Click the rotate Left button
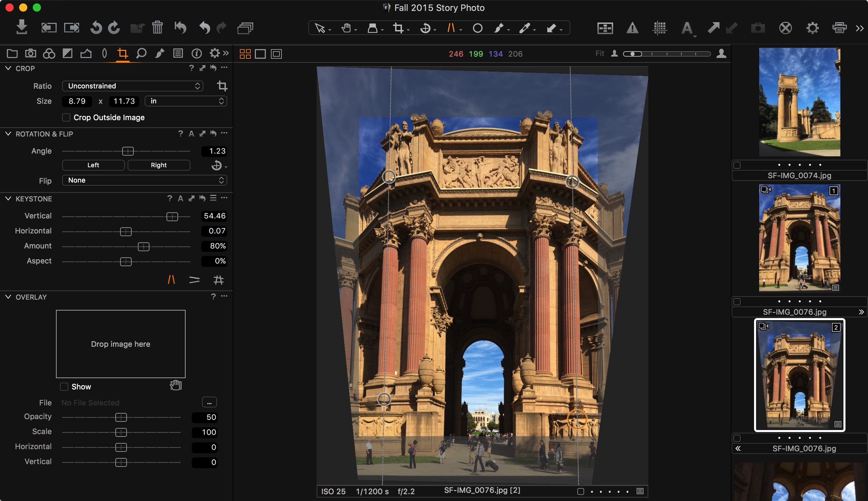This screenshot has height=501, width=868. 93,165
